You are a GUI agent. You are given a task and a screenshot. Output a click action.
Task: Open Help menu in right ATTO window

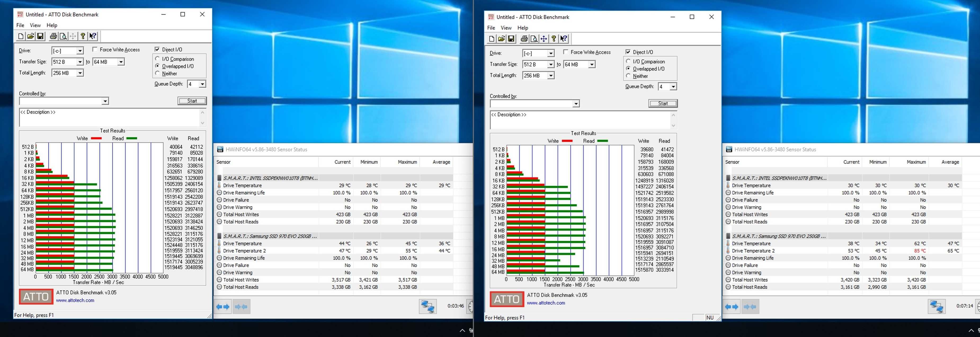(523, 28)
